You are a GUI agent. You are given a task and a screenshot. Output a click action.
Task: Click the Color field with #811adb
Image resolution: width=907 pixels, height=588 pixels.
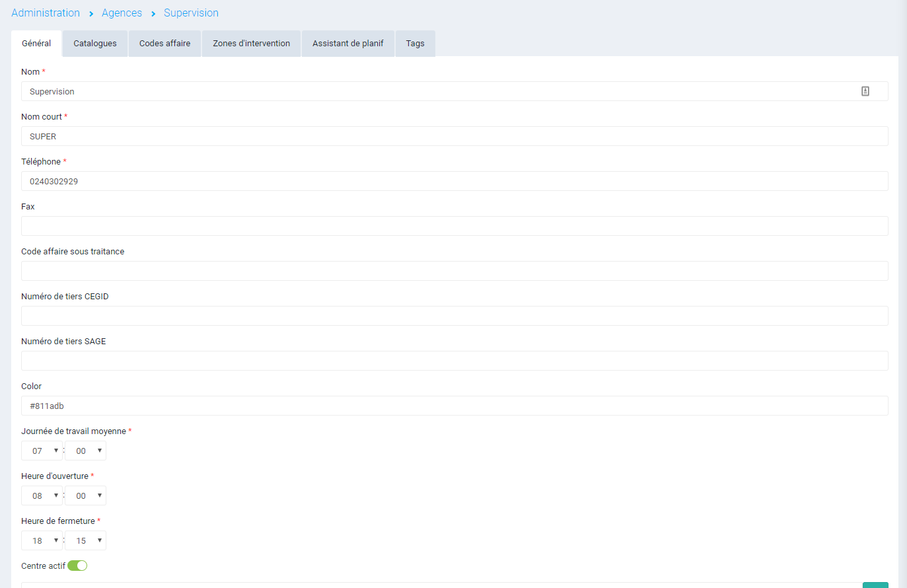[x=454, y=406]
